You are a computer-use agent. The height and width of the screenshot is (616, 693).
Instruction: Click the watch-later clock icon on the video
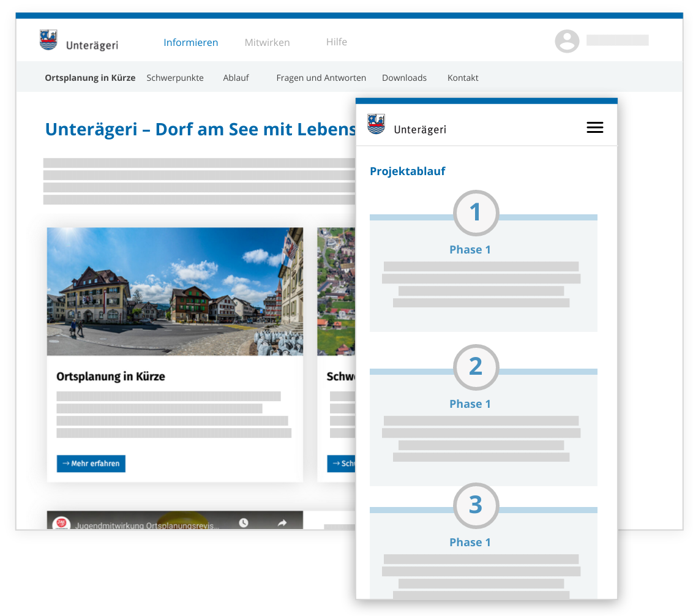pyautogui.click(x=244, y=522)
